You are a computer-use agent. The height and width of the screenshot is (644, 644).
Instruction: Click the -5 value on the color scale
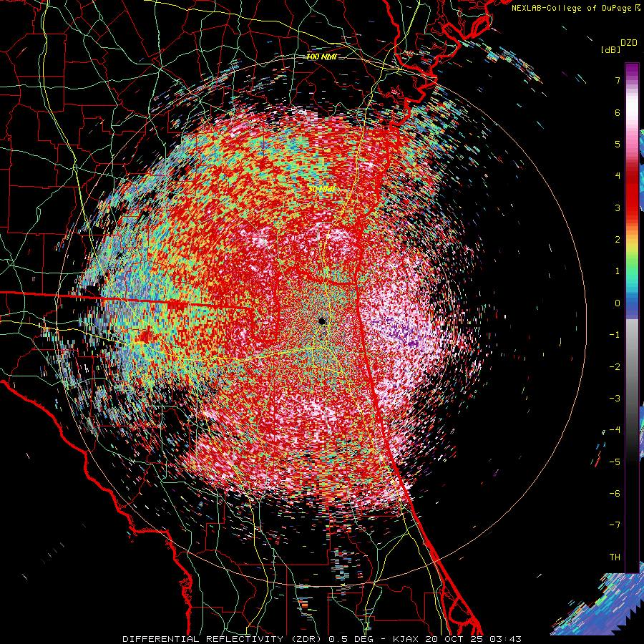[x=615, y=462]
